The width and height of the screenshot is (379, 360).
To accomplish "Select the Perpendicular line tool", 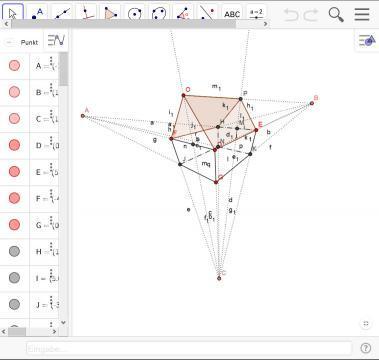I will 87,13.
